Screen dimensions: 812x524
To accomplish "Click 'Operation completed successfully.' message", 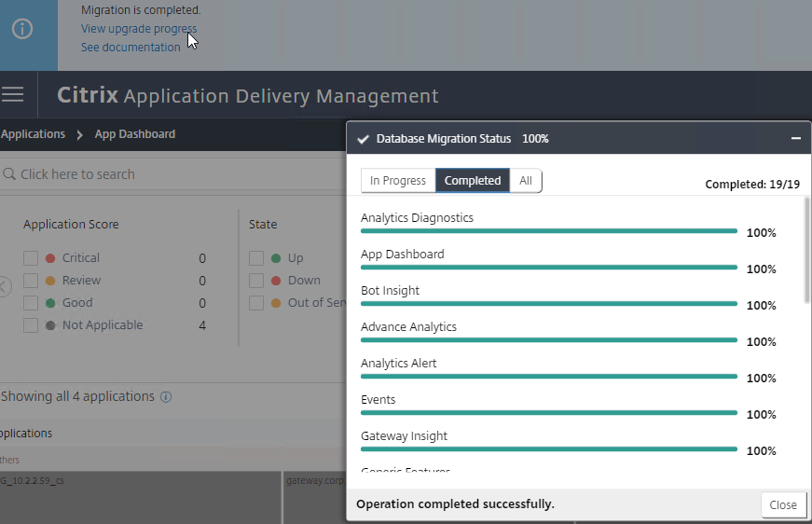I will click(x=455, y=503).
